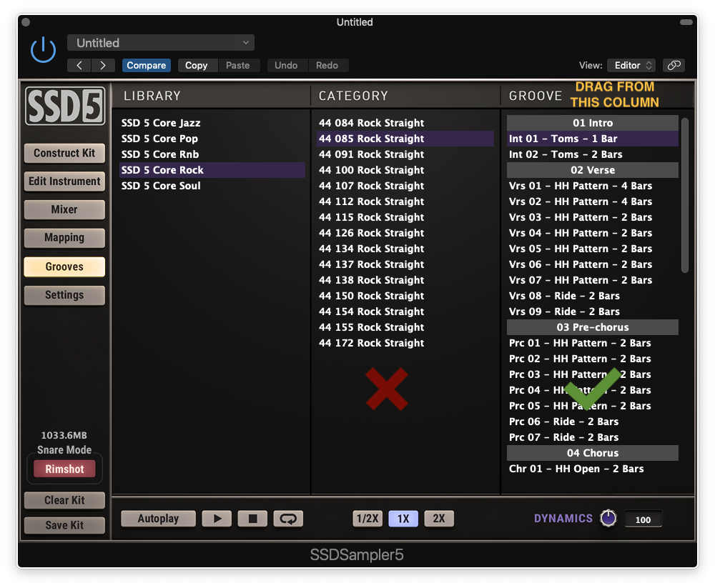Click the Paste button
This screenshot has height=588, width=715.
[x=238, y=66]
